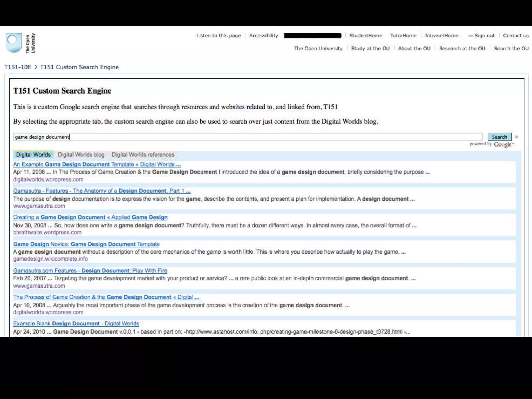Click Listen to this page

coord(218,36)
